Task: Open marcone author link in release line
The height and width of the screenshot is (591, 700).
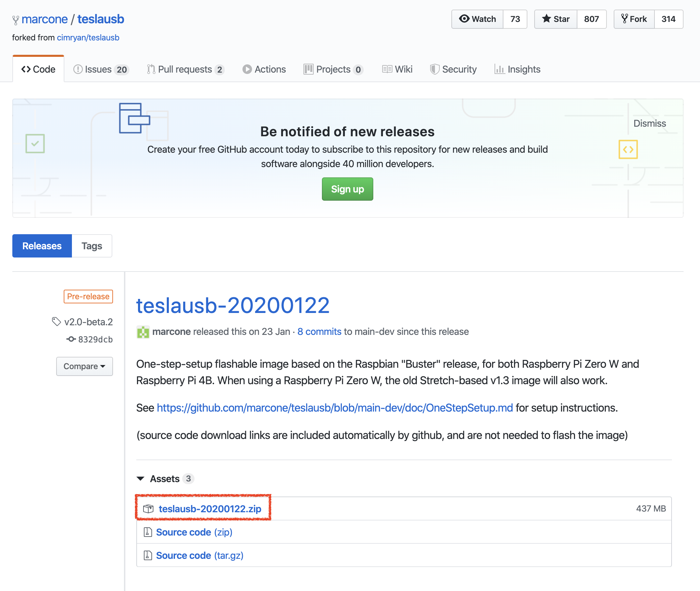Action: pos(172,332)
